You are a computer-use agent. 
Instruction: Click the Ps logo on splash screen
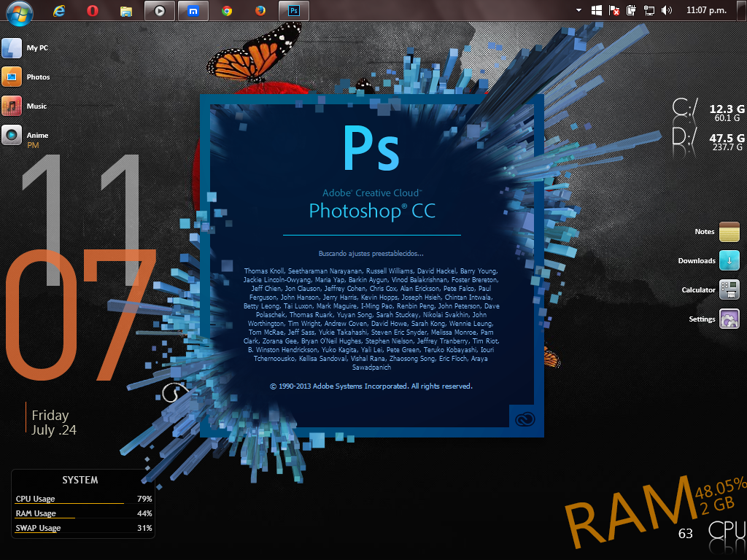[371, 147]
